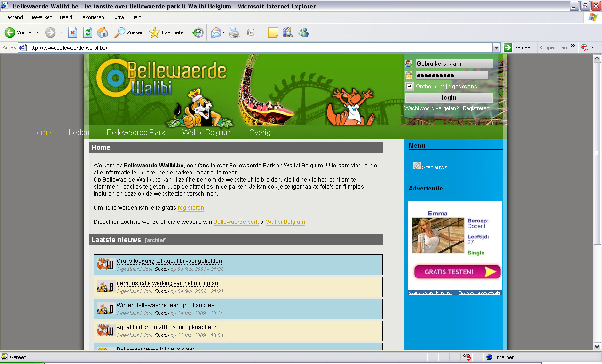602x364 pixels.
Task: Open the Adobe PDF toolbar dropdown arrow
Action: point(592,47)
